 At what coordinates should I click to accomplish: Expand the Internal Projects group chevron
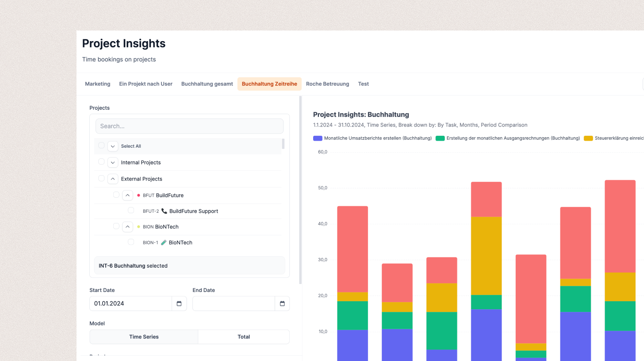coord(113,162)
